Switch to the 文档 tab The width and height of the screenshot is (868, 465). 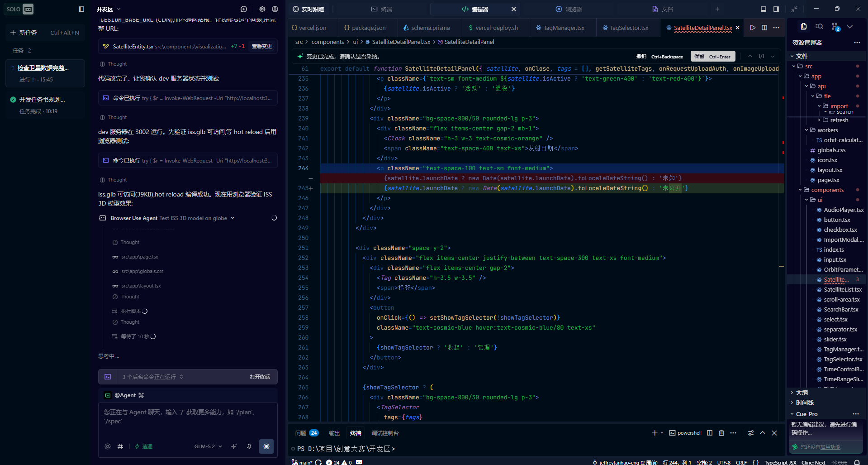coord(662,9)
